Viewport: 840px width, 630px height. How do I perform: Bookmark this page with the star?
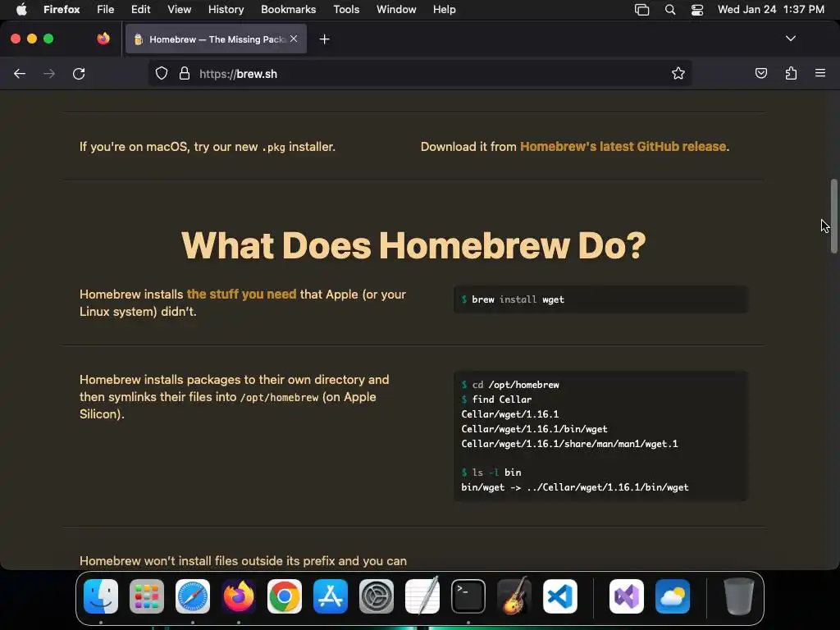(678, 73)
